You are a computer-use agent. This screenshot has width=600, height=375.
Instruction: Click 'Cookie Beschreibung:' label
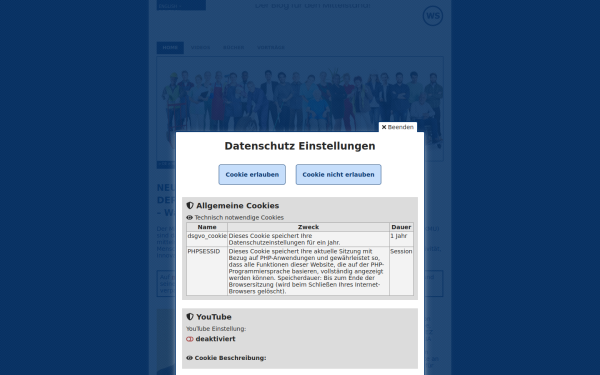(x=230, y=358)
